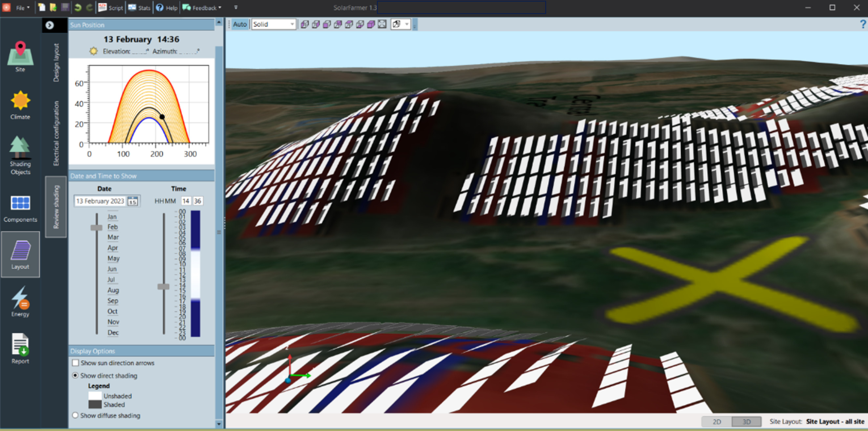Click the green undo arrow

(x=78, y=8)
